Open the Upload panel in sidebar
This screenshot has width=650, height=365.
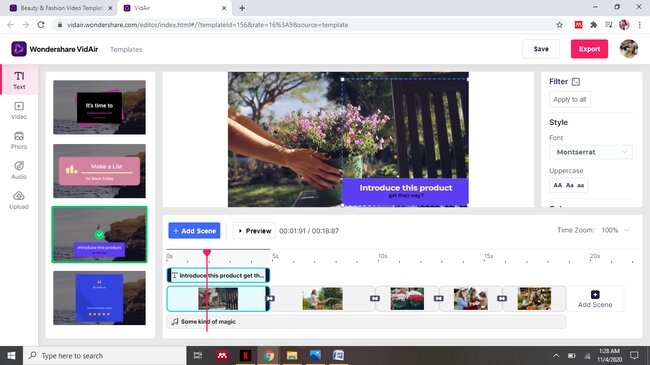pyautogui.click(x=19, y=200)
